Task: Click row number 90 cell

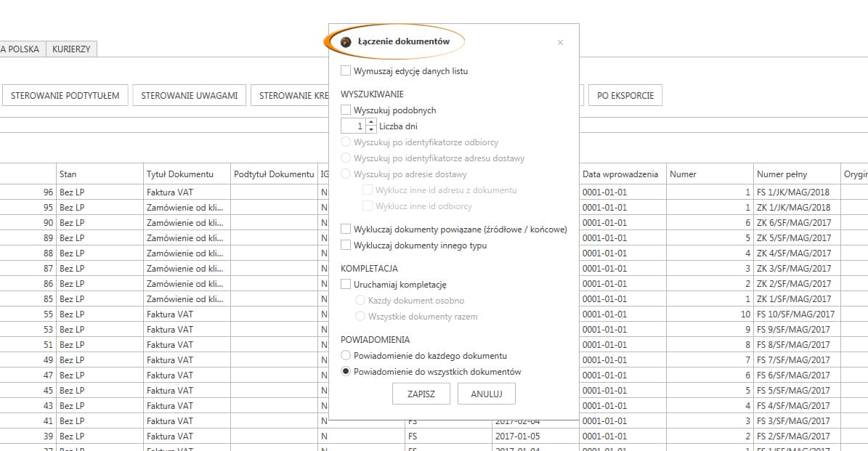Action: [x=28, y=222]
